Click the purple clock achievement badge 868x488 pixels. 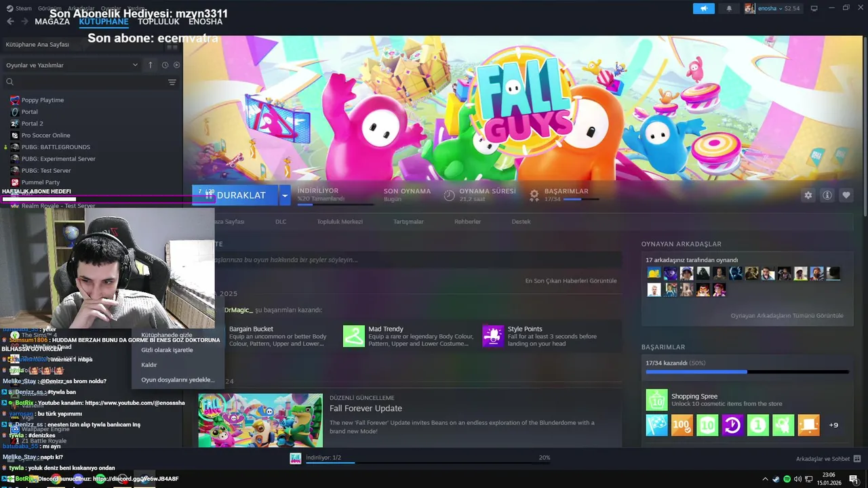732,425
